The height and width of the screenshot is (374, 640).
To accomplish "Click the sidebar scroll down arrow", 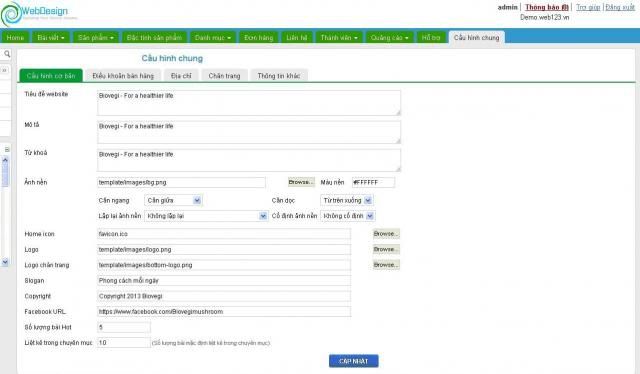I will pyautogui.click(x=5, y=262).
